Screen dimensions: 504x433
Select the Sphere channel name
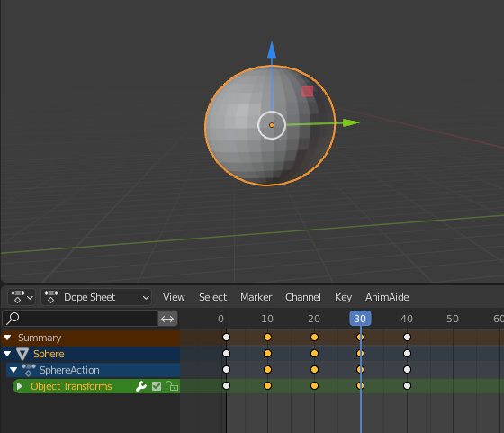click(x=49, y=354)
